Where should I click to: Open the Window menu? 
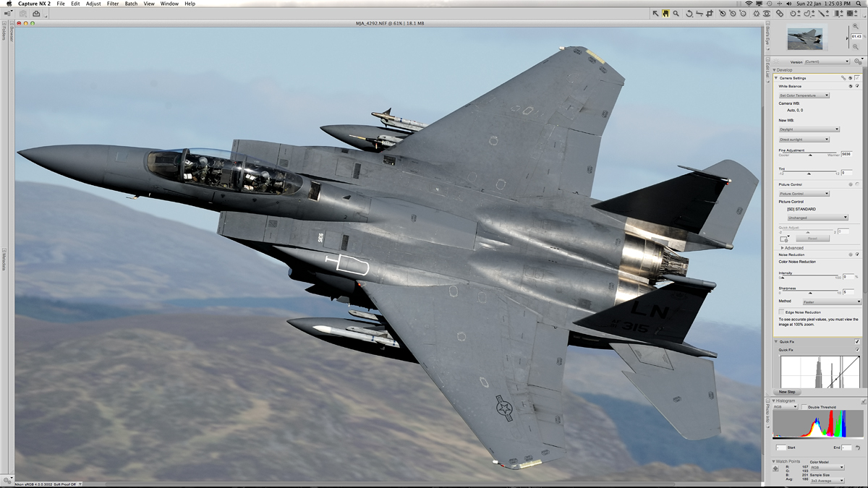click(169, 4)
